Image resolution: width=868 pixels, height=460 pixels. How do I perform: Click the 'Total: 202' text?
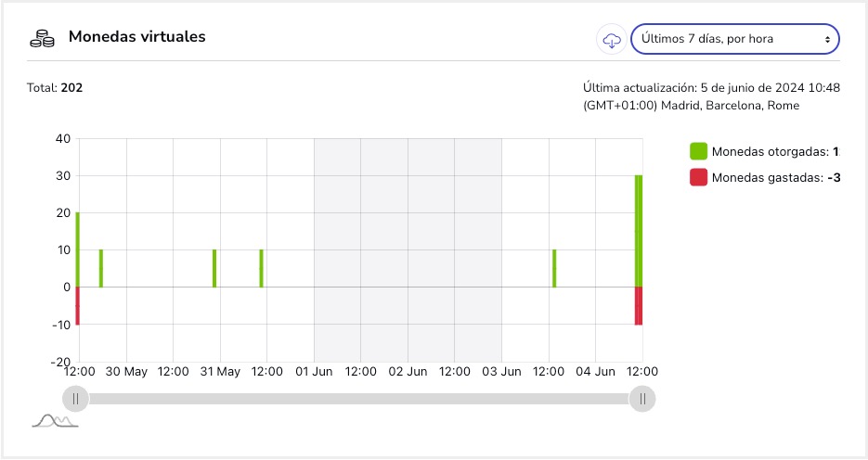[x=55, y=88]
